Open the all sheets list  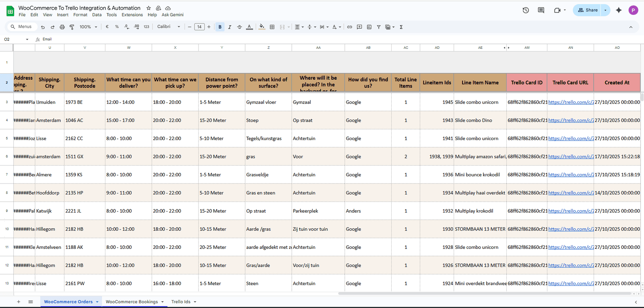(x=31, y=302)
